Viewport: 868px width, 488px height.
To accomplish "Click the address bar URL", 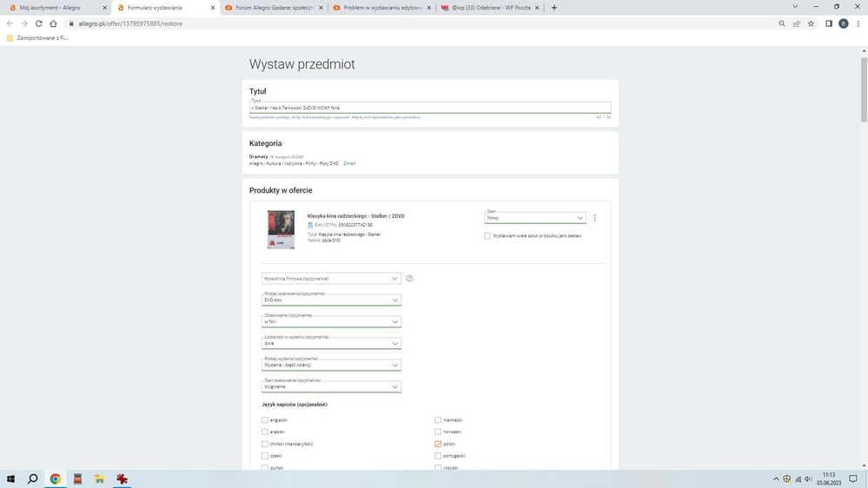I will [x=130, y=23].
